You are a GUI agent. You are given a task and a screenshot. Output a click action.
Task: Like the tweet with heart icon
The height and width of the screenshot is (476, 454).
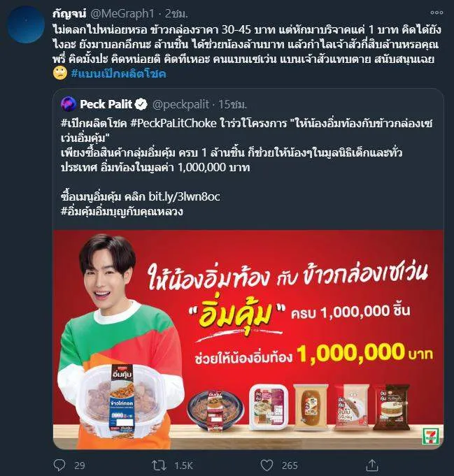tap(267, 465)
